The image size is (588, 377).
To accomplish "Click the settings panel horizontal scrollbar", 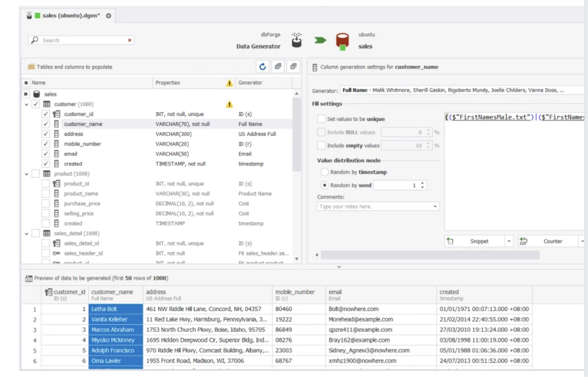I will (x=430, y=255).
